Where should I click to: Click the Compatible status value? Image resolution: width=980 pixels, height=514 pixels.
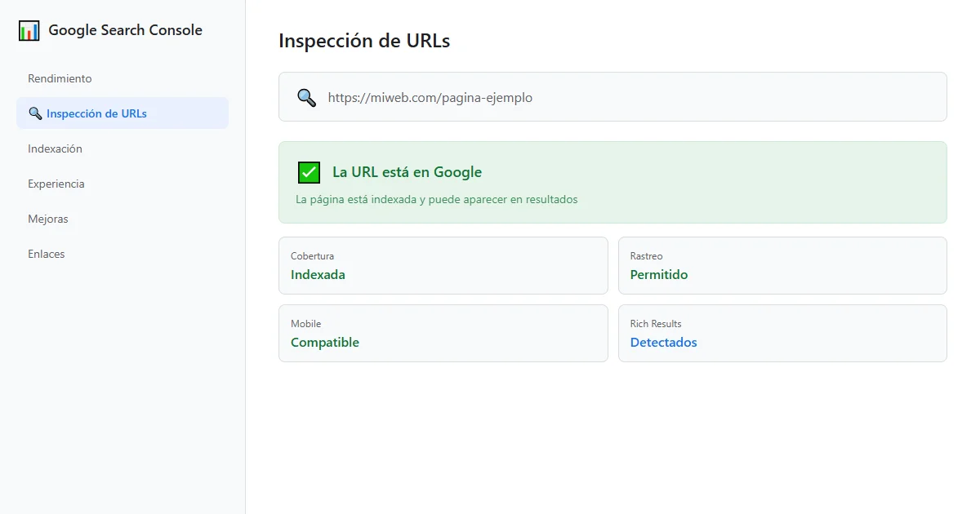325,343
